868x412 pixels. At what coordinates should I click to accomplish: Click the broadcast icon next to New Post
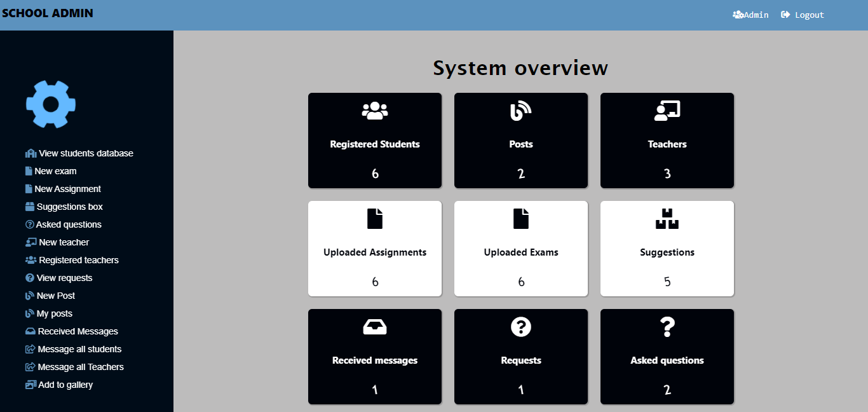coord(29,295)
